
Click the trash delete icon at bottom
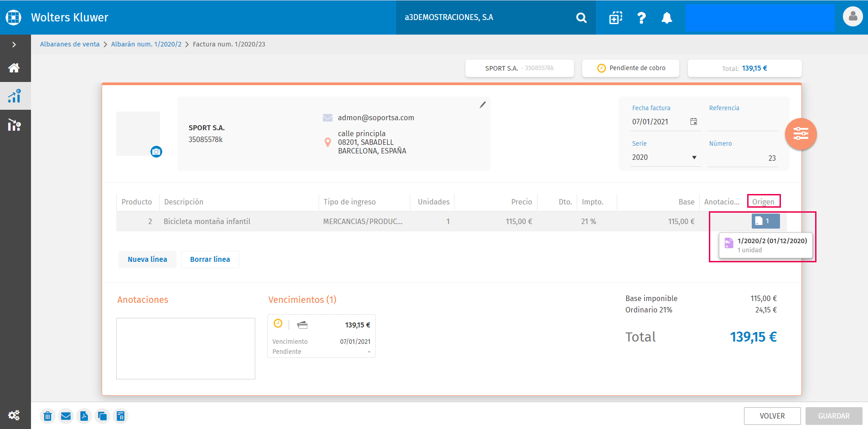click(x=48, y=416)
